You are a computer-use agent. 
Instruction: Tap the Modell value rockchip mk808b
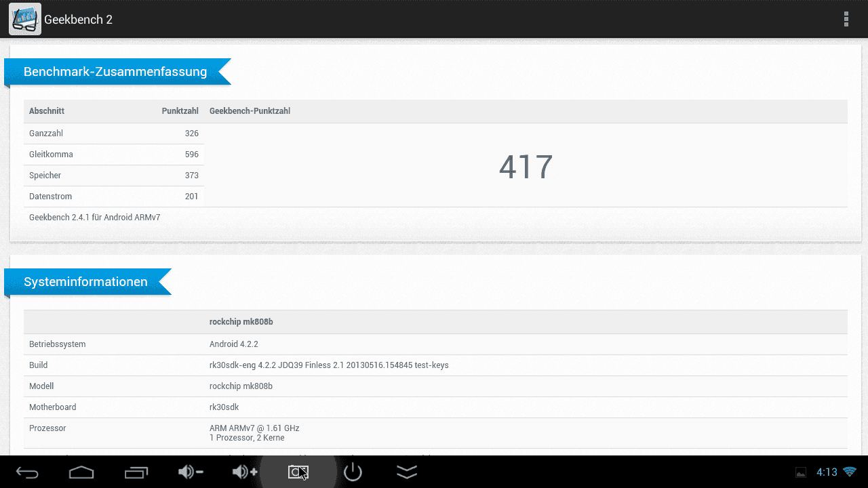tap(241, 386)
